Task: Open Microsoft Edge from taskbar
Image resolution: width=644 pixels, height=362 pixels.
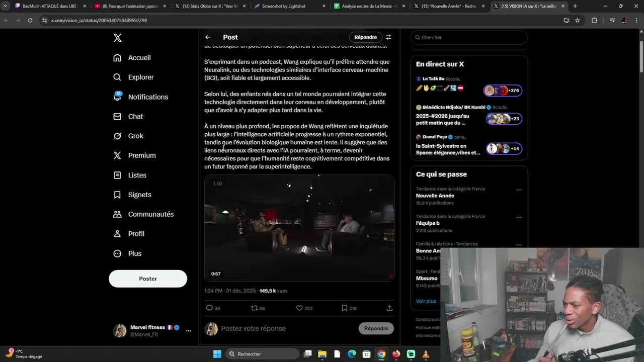Action: pyautogui.click(x=352, y=354)
